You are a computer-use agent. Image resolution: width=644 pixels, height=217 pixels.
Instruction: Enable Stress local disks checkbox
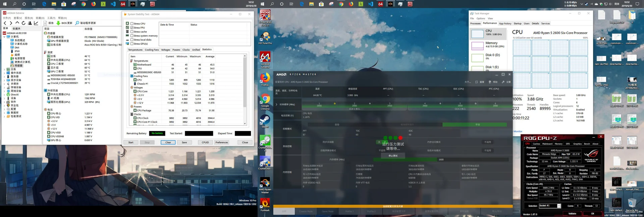click(132, 40)
